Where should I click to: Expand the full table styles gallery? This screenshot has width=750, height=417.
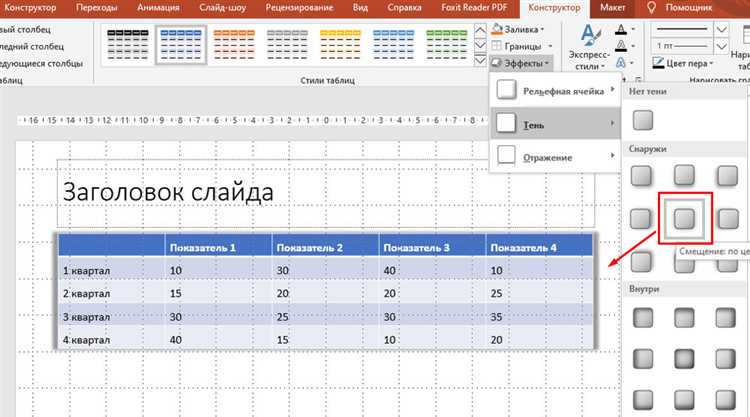point(480,60)
